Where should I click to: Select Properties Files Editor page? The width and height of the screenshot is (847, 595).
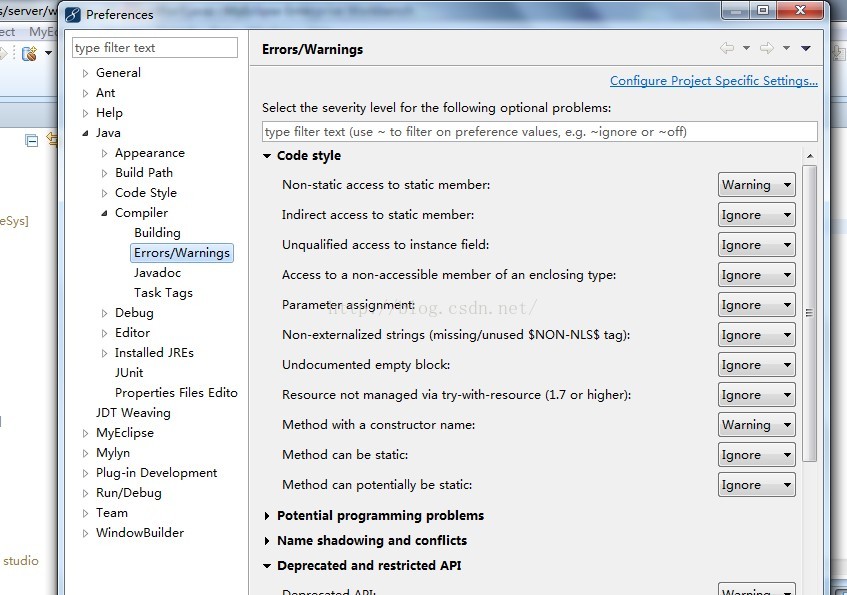pos(176,393)
